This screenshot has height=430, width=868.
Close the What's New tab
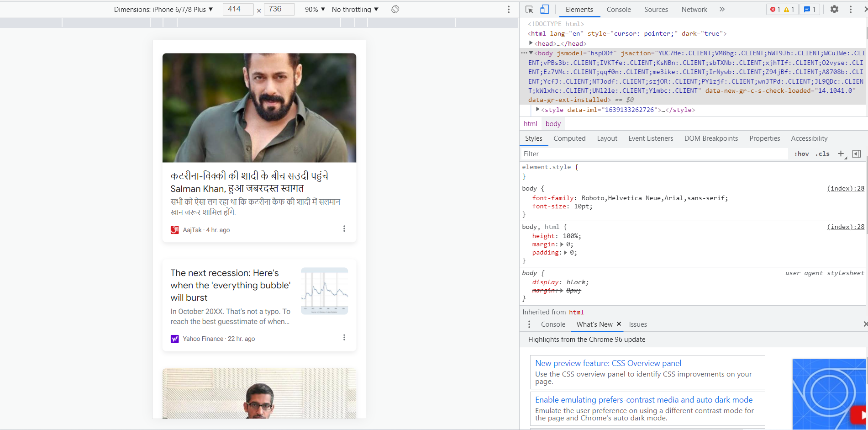tap(619, 324)
